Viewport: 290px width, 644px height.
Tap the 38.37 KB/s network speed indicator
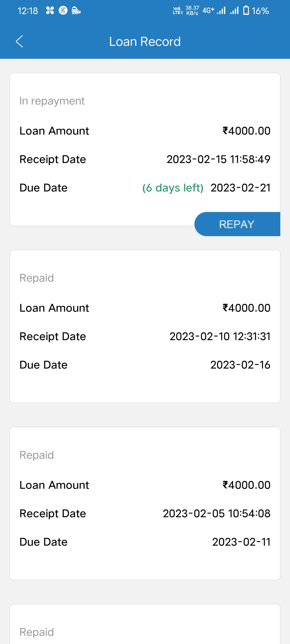pyautogui.click(x=192, y=11)
